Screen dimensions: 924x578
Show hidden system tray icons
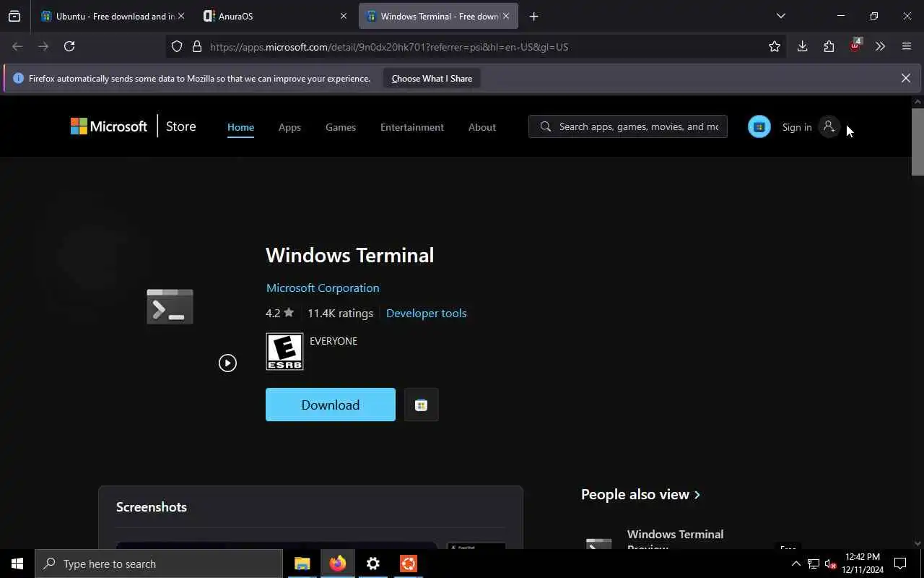[796, 564]
